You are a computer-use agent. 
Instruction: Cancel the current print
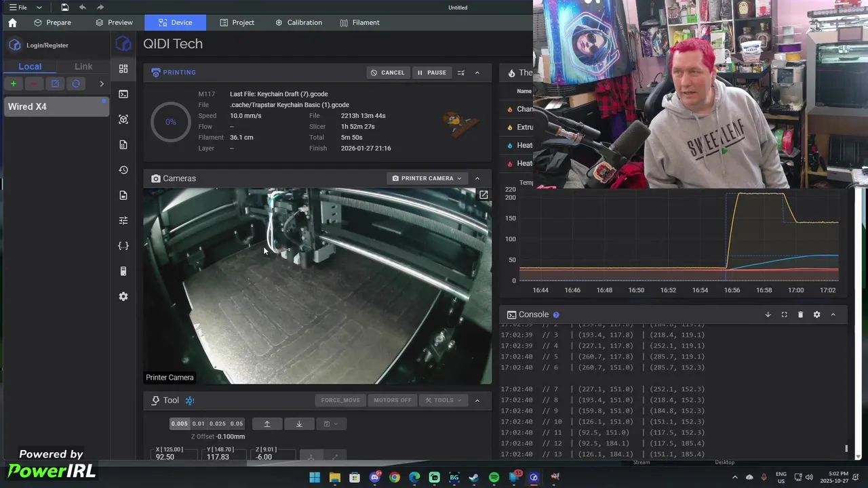(387, 73)
